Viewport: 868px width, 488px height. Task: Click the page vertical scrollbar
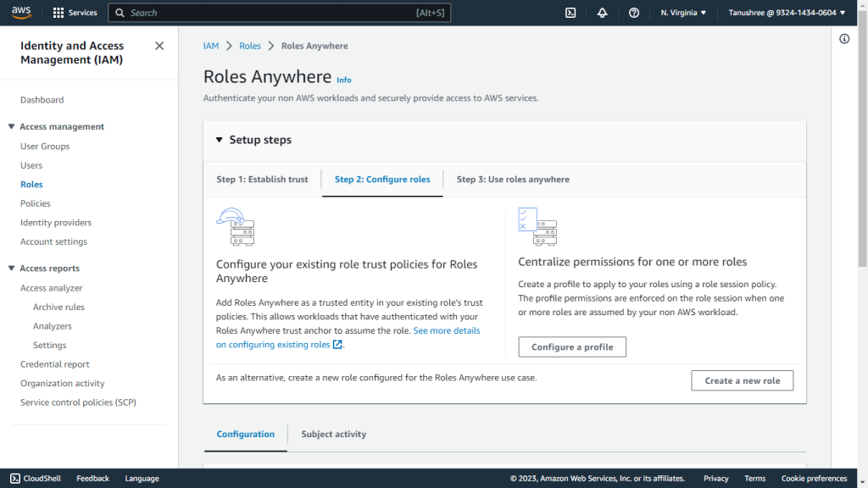pyautogui.click(x=862, y=138)
